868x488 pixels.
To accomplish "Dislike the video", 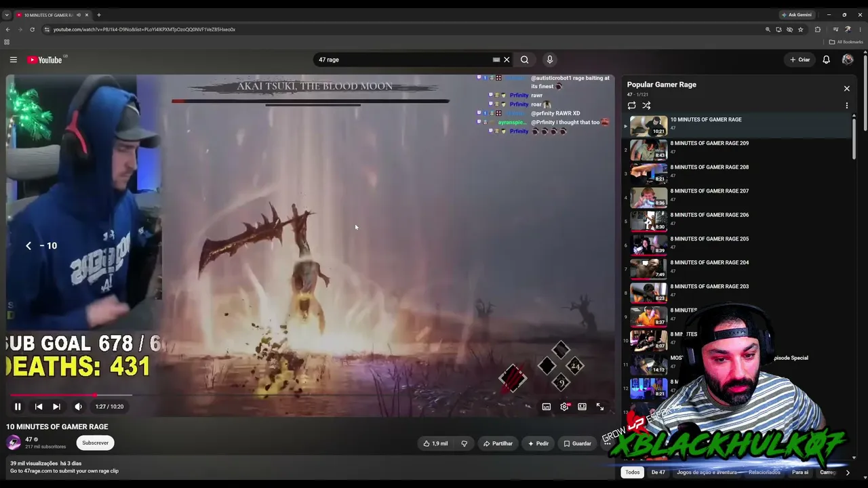I will pyautogui.click(x=465, y=443).
